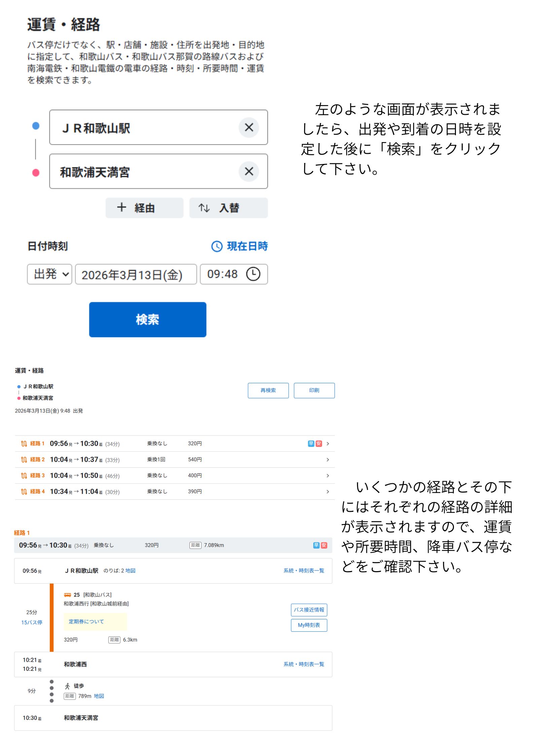Add a waypoint with 経由 button

click(144, 208)
